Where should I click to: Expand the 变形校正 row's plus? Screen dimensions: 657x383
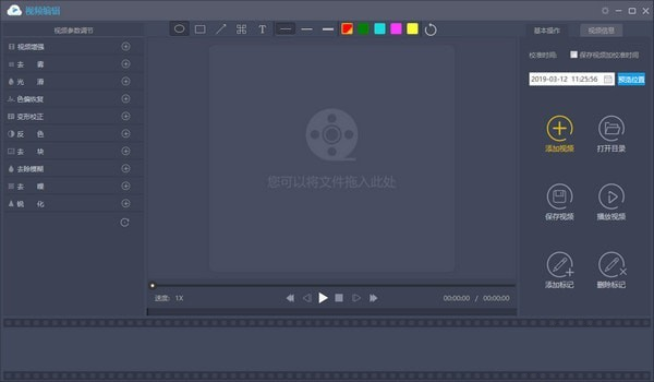coord(126,116)
